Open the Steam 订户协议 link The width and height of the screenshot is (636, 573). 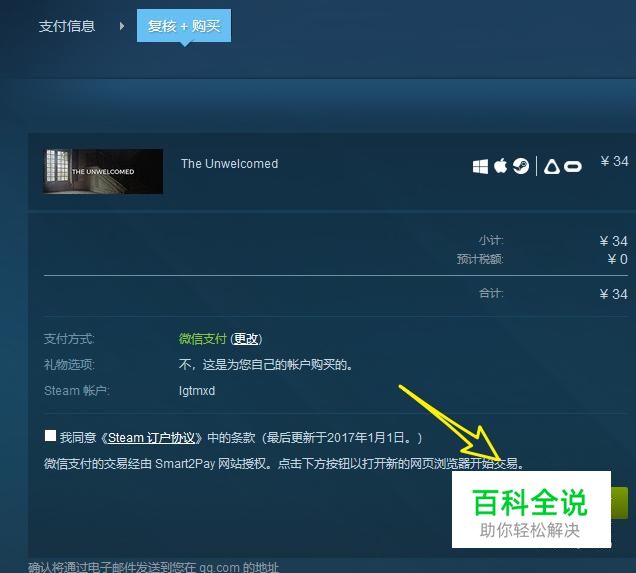click(152, 438)
